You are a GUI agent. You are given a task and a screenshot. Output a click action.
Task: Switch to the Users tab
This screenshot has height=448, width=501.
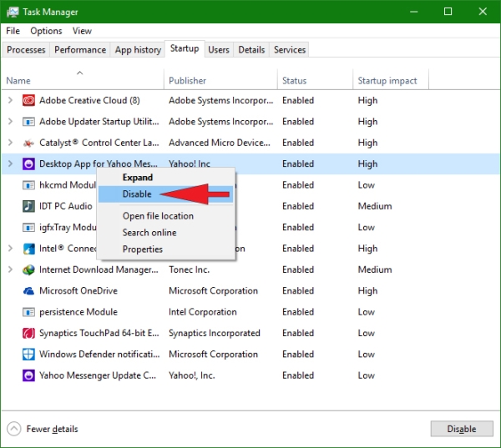(219, 50)
